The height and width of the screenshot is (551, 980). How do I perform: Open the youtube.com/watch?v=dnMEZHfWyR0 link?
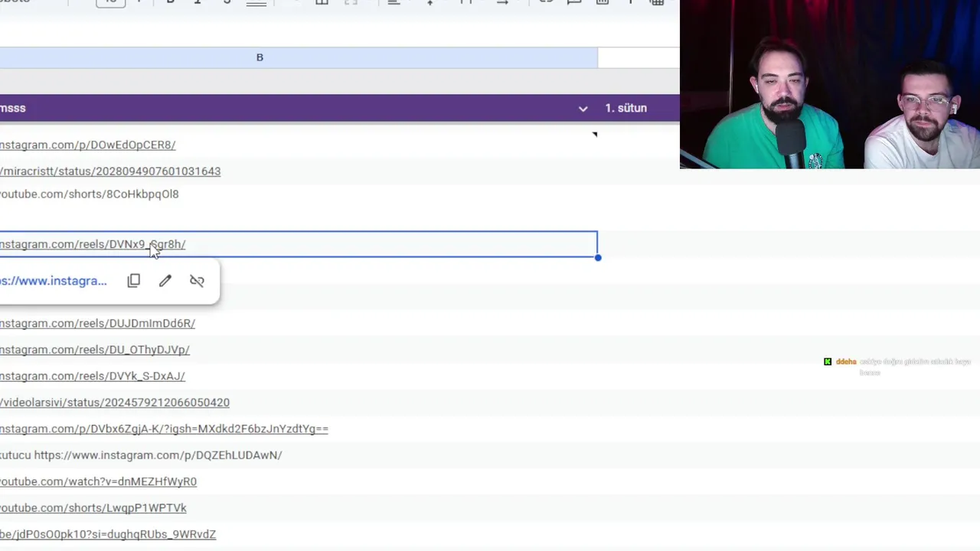tap(98, 481)
